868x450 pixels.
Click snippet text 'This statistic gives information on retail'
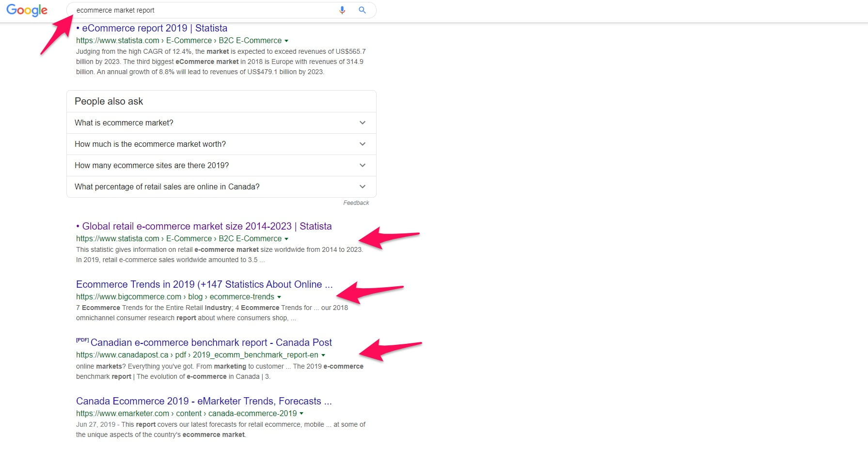[x=134, y=249]
